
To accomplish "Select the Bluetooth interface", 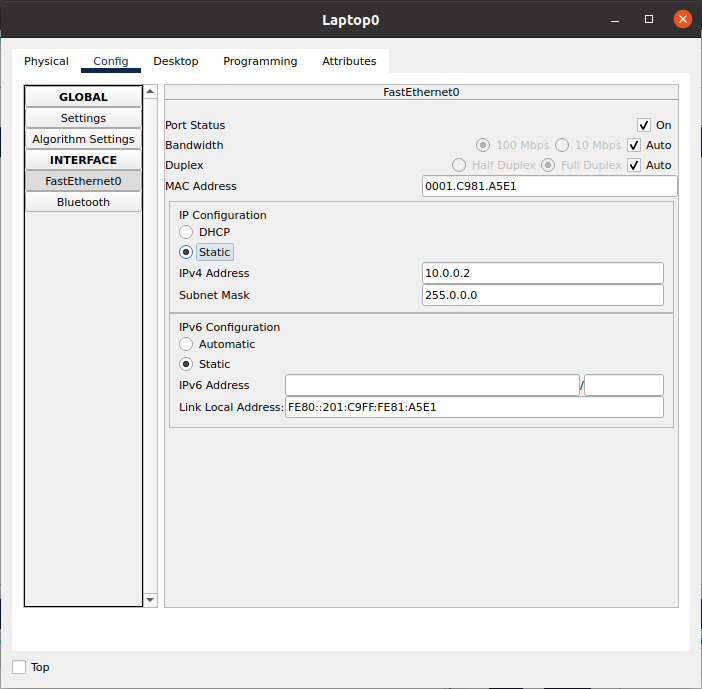I will pyautogui.click(x=83, y=202).
